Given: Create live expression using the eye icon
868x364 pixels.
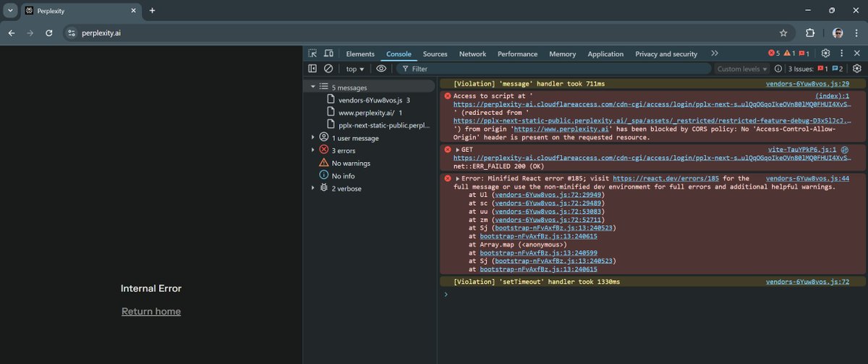Looking at the screenshot, I should [x=381, y=69].
